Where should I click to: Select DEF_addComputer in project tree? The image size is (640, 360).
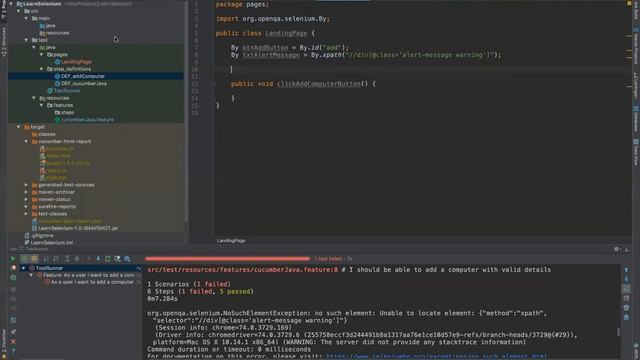tap(83, 76)
